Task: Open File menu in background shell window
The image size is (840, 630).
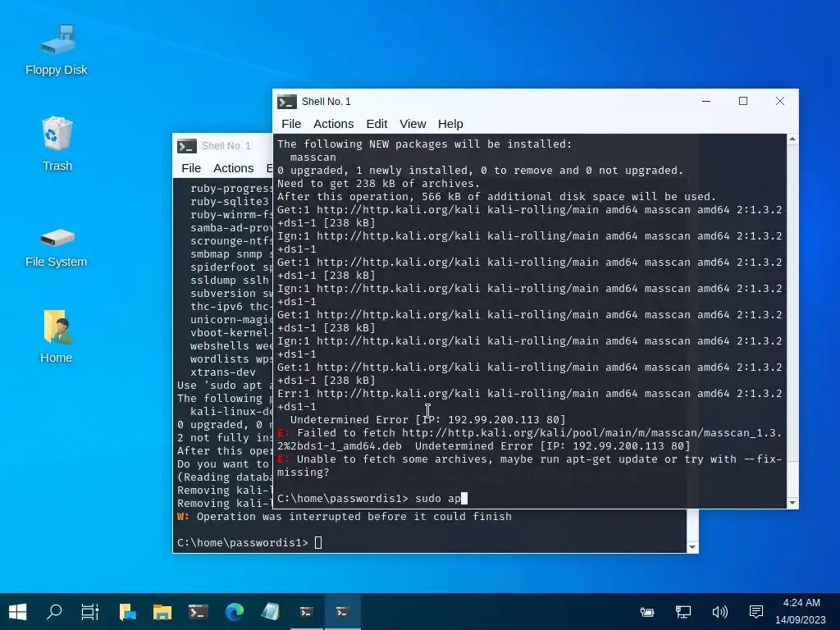Action: coord(191,168)
